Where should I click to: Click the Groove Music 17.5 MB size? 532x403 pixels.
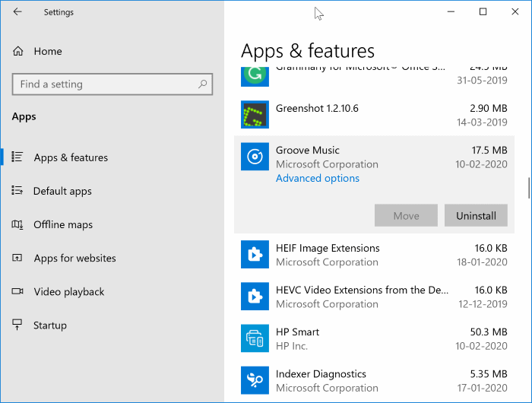coord(489,150)
